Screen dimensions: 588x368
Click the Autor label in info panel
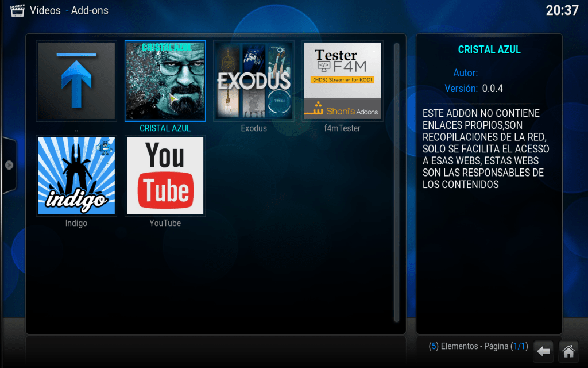tap(465, 73)
